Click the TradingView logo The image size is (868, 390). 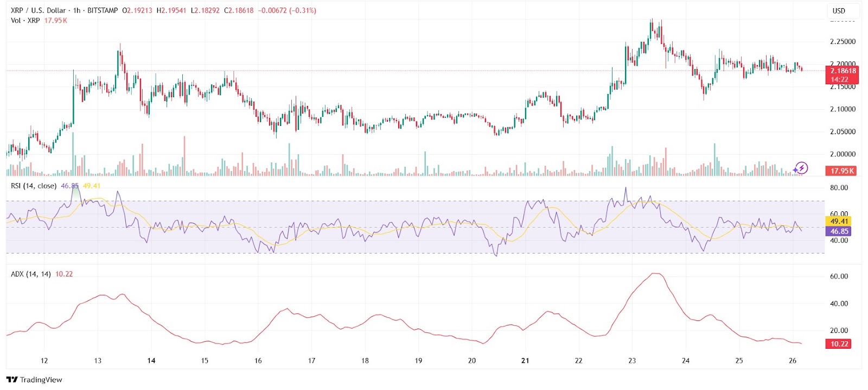coord(35,380)
